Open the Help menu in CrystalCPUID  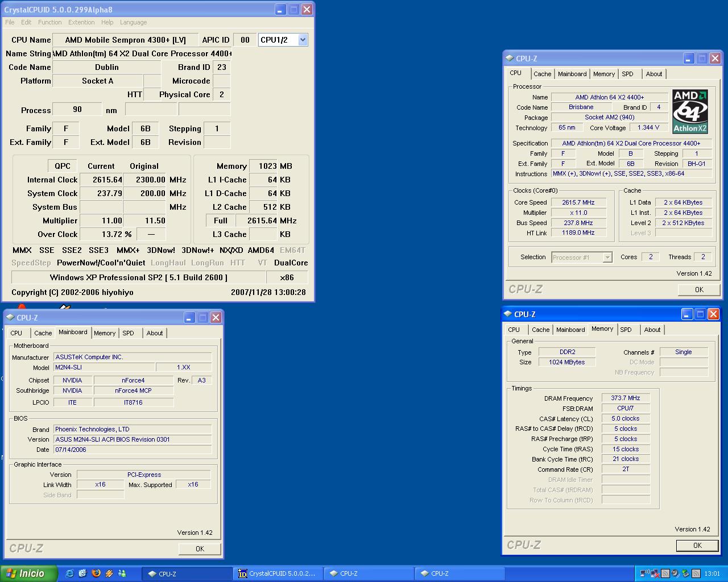click(x=107, y=22)
